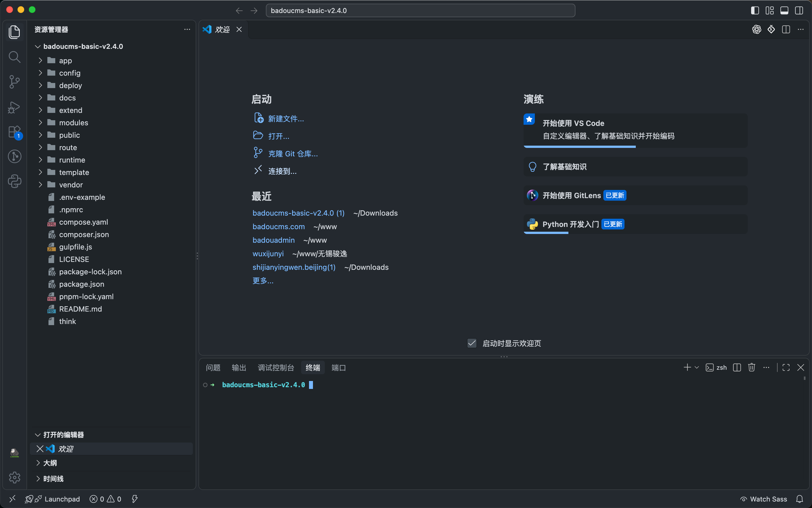This screenshot has width=812, height=508.
Task: Click the customize layout icon
Action: point(770,10)
